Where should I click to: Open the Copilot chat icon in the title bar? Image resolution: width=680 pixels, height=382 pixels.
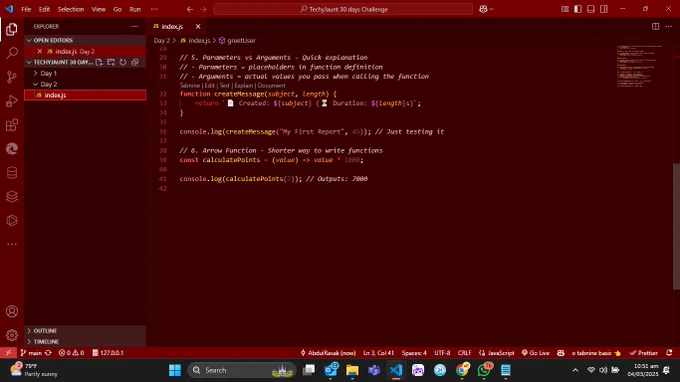point(483,9)
